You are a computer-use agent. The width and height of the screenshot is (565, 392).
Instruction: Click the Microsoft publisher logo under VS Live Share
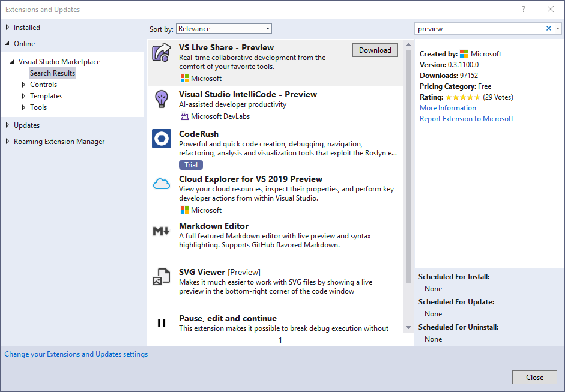tap(185, 78)
